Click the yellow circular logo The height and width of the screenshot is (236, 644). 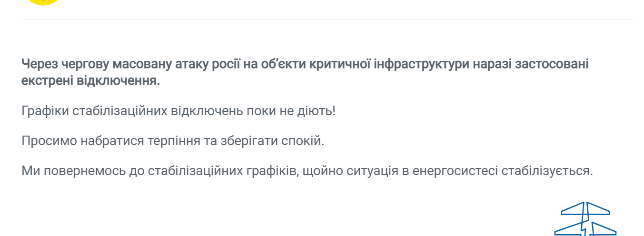[x=43, y=1]
